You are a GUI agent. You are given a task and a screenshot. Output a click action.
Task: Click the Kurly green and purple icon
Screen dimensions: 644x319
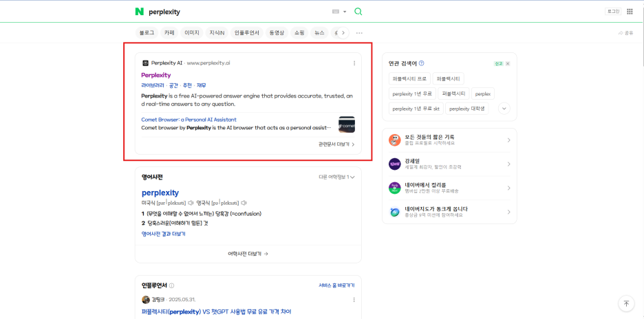(x=394, y=188)
